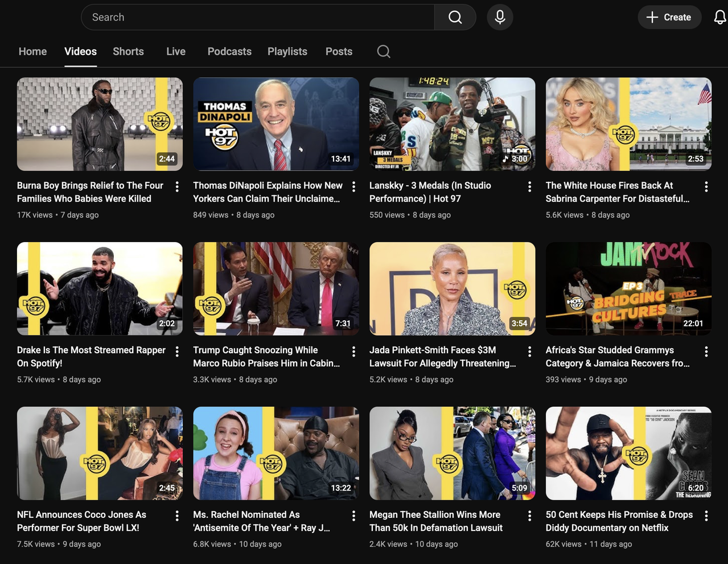Open title 'Jada Pinkett-Smith Faces $3M Lawsuit'
728x564 pixels.
click(x=443, y=357)
